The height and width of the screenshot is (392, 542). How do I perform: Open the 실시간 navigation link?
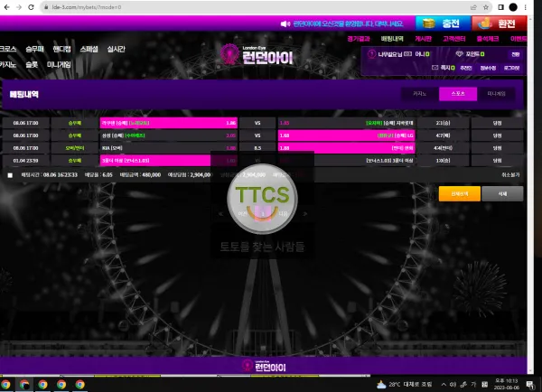[117, 49]
